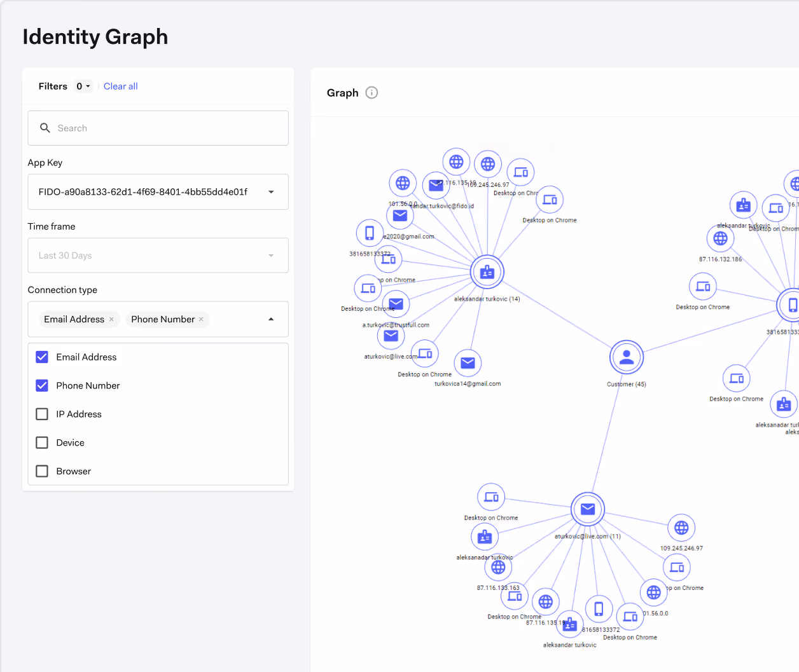Toggle the Browser filter on
This screenshot has width=799, height=672.
pyautogui.click(x=41, y=471)
